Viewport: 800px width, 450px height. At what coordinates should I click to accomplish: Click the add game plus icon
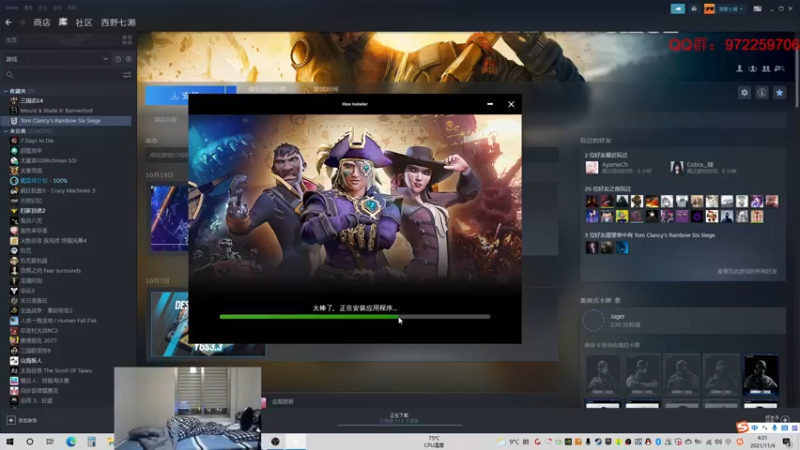(11, 420)
